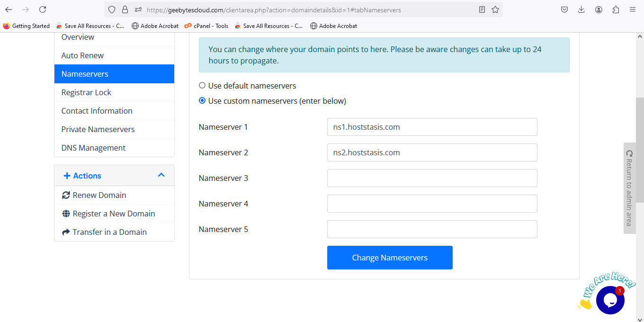
Task: Open the Return to admin area tab
Action: 629,188
